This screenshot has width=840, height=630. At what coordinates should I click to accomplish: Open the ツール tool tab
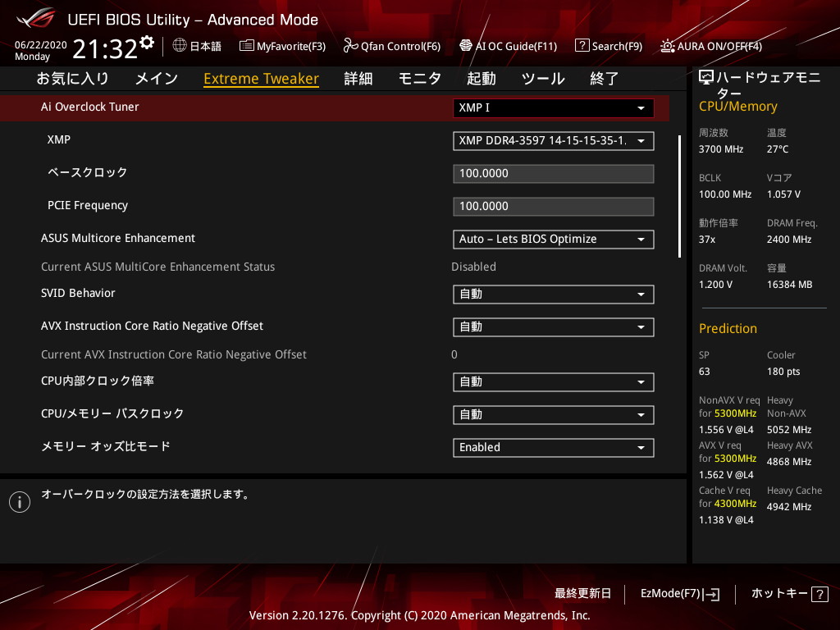(543, 79)
